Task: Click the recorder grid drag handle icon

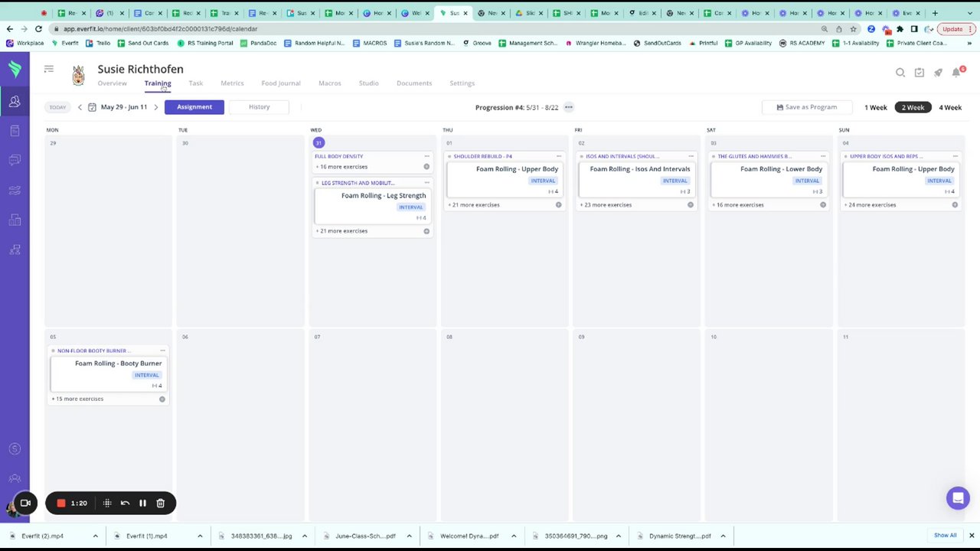Action: click(x=107, y=504)
